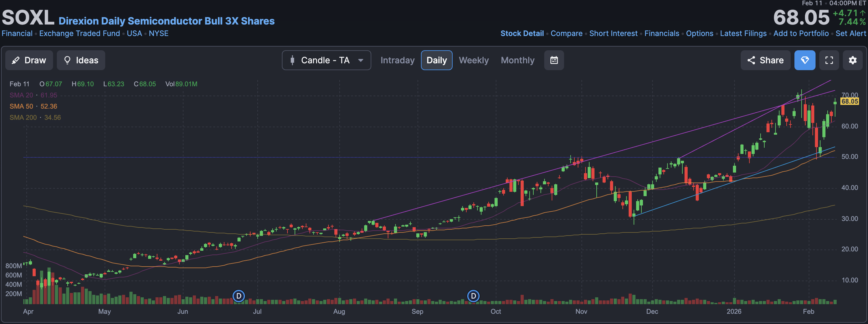Open the Latest Filings link
Screen dimensions: 868x324
click(743, 33)
